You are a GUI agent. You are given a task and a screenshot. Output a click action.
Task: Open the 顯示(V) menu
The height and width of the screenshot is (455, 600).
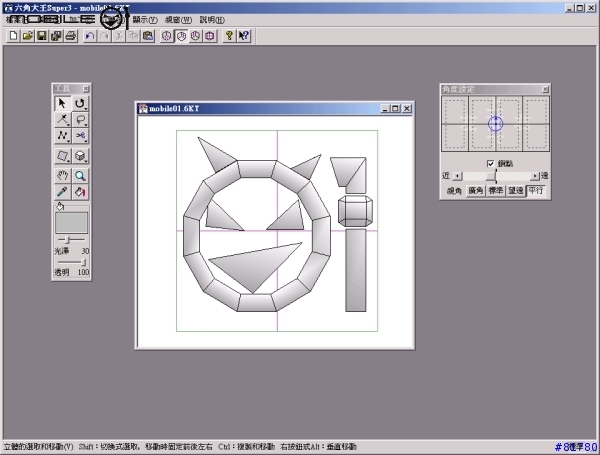click(145, 20)
